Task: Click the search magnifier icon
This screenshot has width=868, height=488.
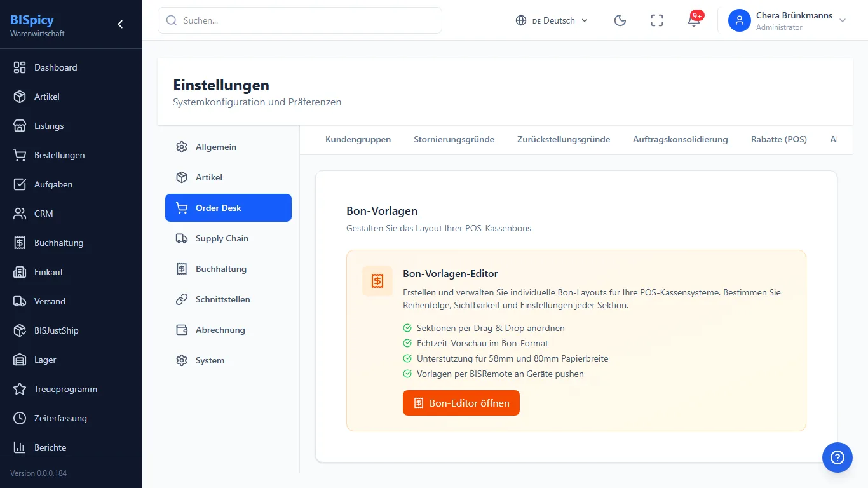Action: coord(172,20)
